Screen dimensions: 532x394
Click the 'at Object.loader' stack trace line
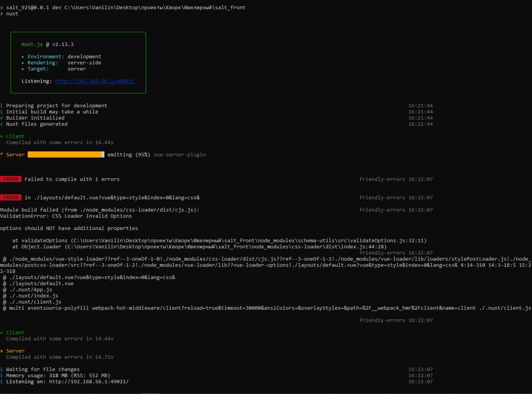(199, 247)
